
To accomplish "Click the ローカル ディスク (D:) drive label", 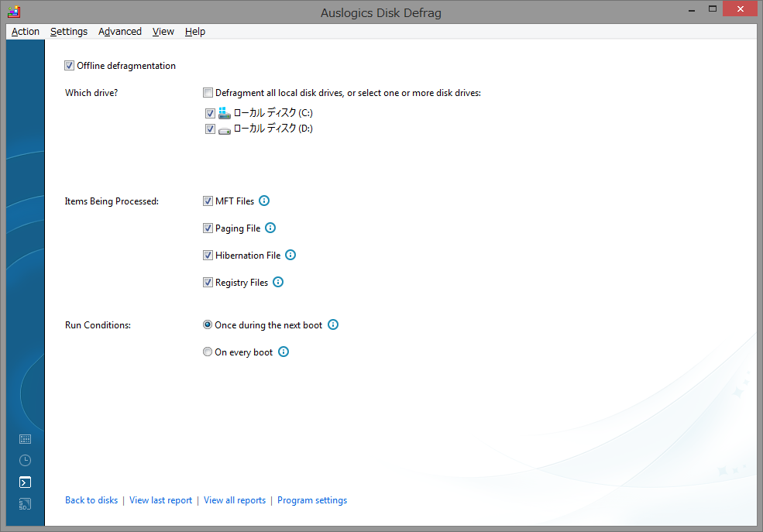I will (x=273, y=129).
